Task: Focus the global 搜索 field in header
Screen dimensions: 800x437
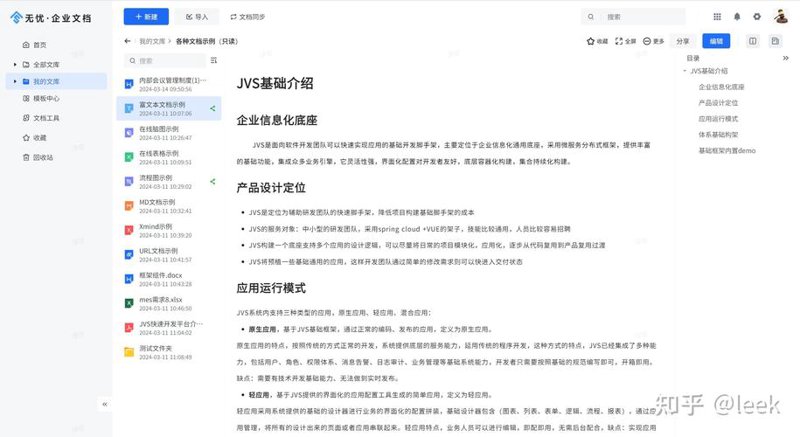Action: click(633, 17)
